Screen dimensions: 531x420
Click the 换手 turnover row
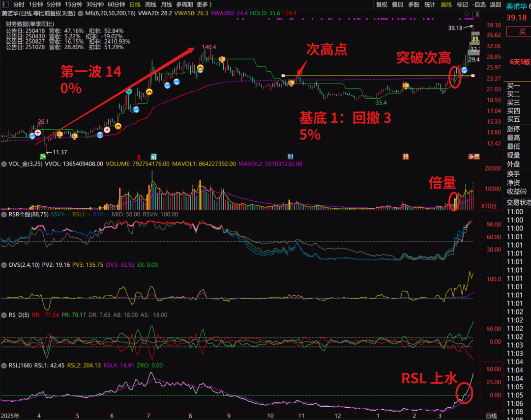(x=513, y=174)
